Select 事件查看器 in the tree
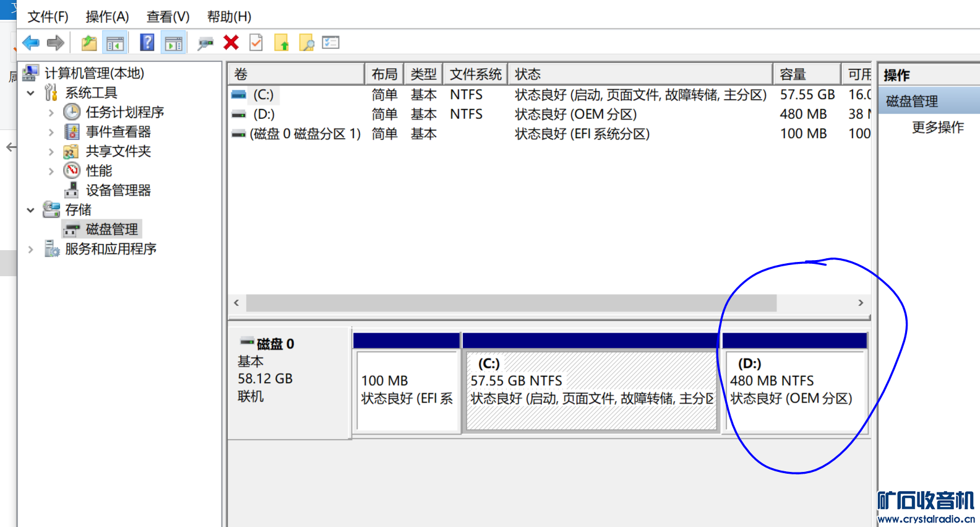The width and height of the screenshot is (980, 527). point(118,132)
